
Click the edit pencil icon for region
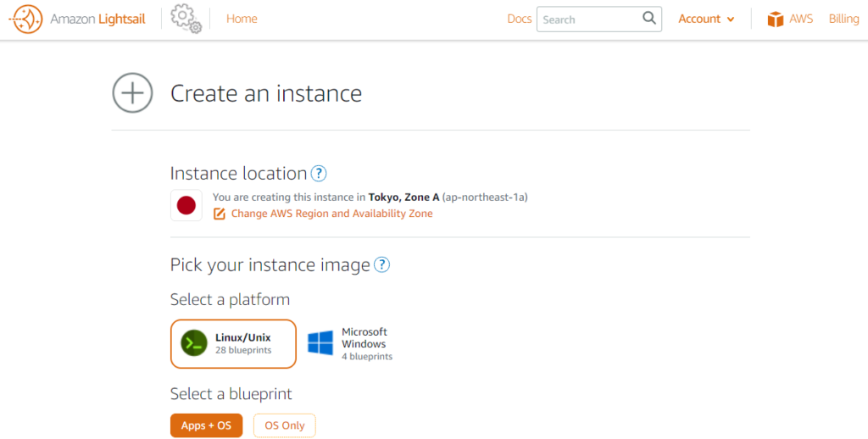tap(220, 214)
